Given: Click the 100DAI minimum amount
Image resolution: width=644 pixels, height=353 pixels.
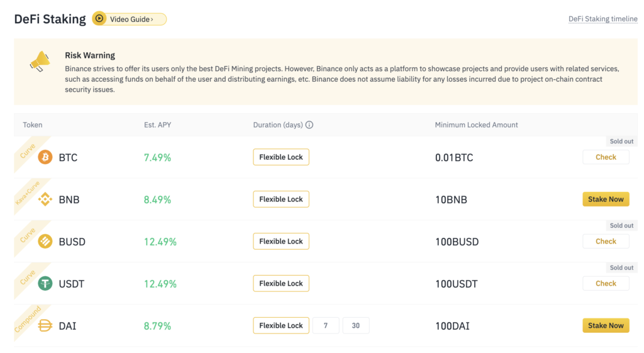Looking at the screenshot, I should (x=452, y=326).
